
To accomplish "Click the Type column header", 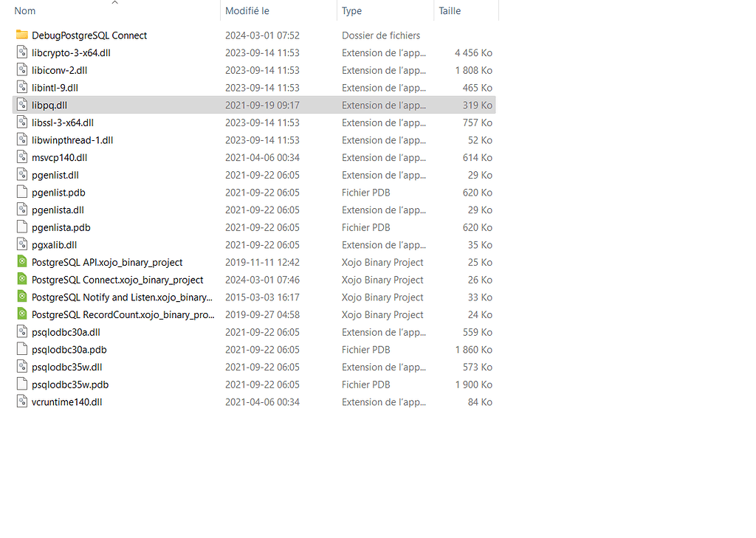I will (351, 11).
